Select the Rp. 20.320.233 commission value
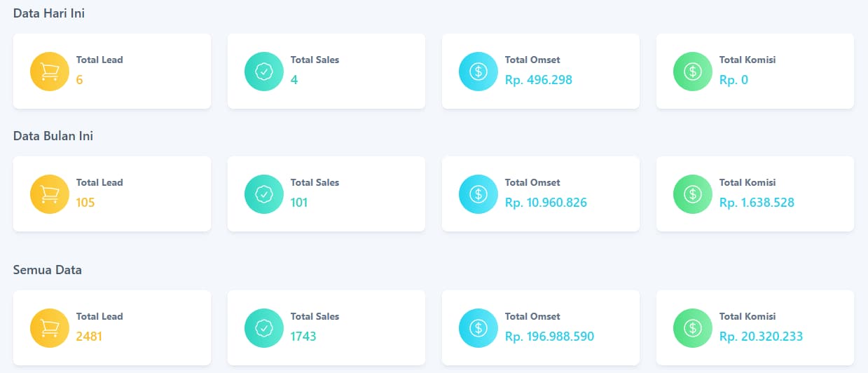Image resolution: width=868 pixels, height=373 pixels. (761, 337)
